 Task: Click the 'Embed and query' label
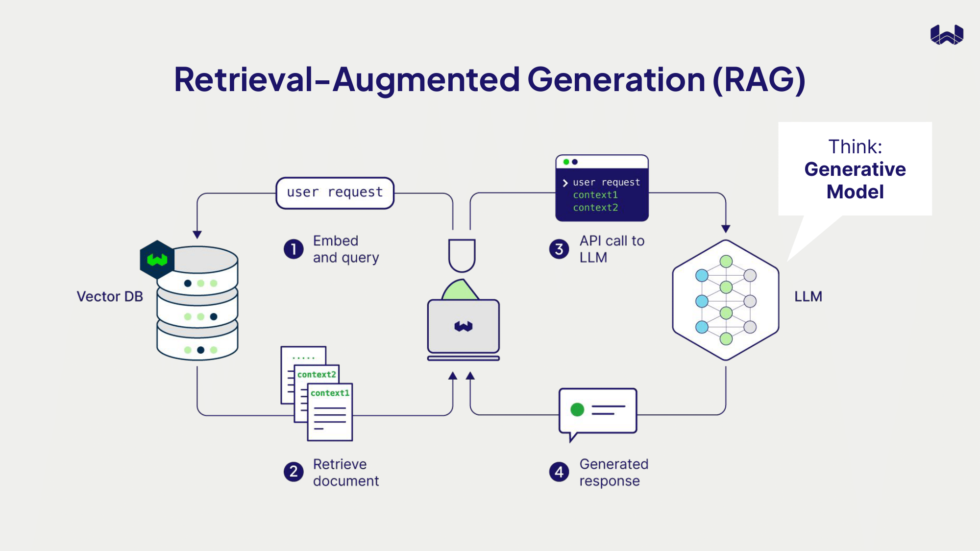(x=346, y=249)
